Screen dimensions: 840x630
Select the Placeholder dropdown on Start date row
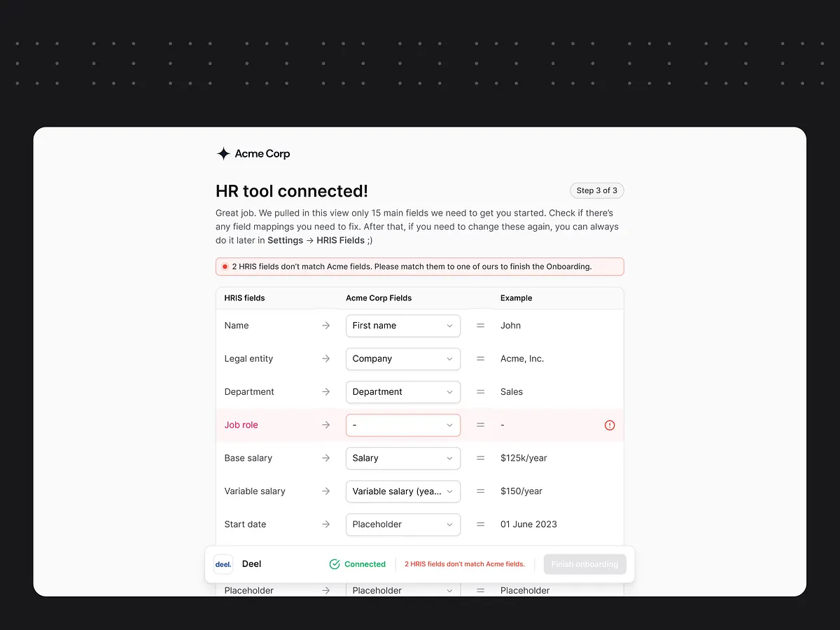[x=402, y=524]
